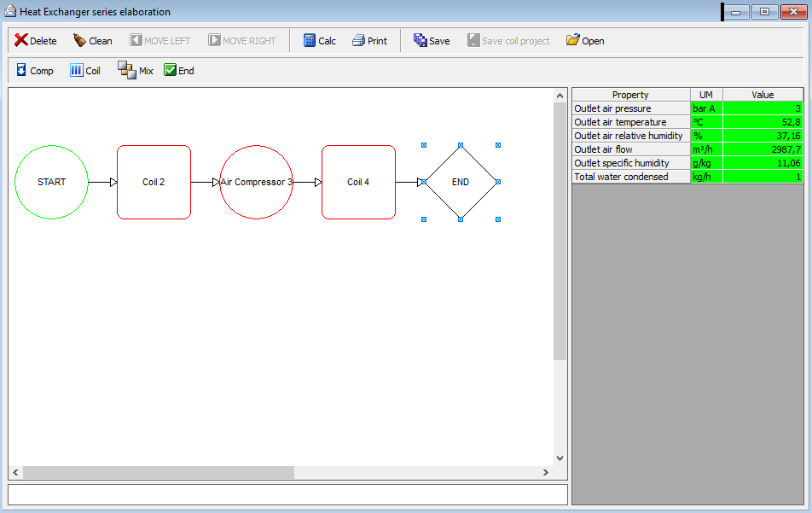Click the Save button label
The height and width of the screenshot is (513, 812).
(439, 41)
